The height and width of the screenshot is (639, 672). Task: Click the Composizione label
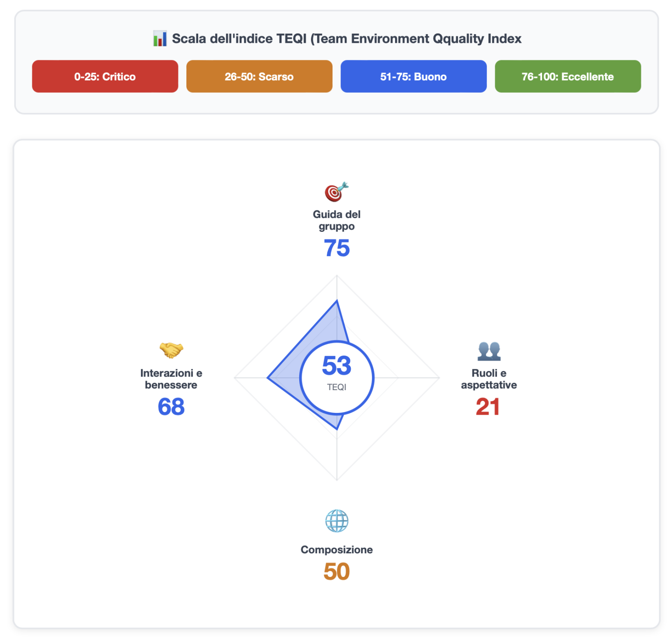tap(336, 549)
